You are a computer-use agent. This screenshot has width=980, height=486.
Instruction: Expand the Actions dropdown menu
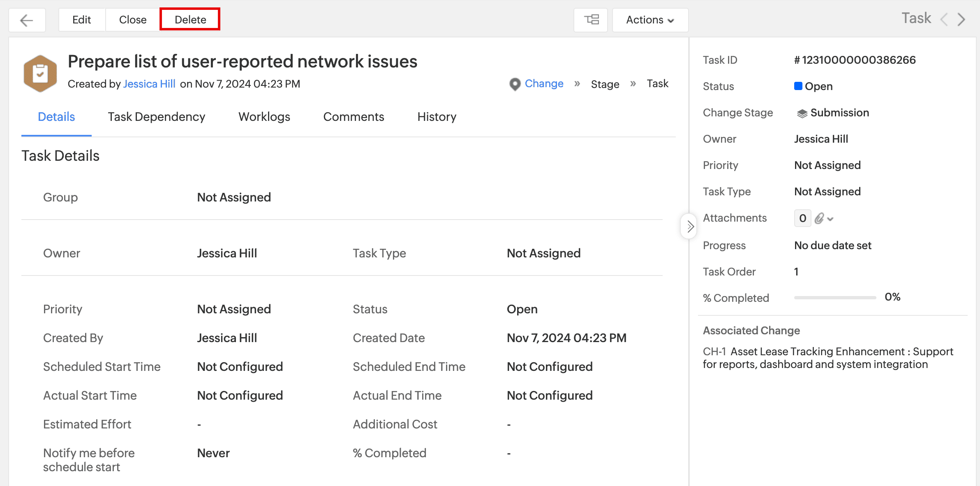click(650, 20)
